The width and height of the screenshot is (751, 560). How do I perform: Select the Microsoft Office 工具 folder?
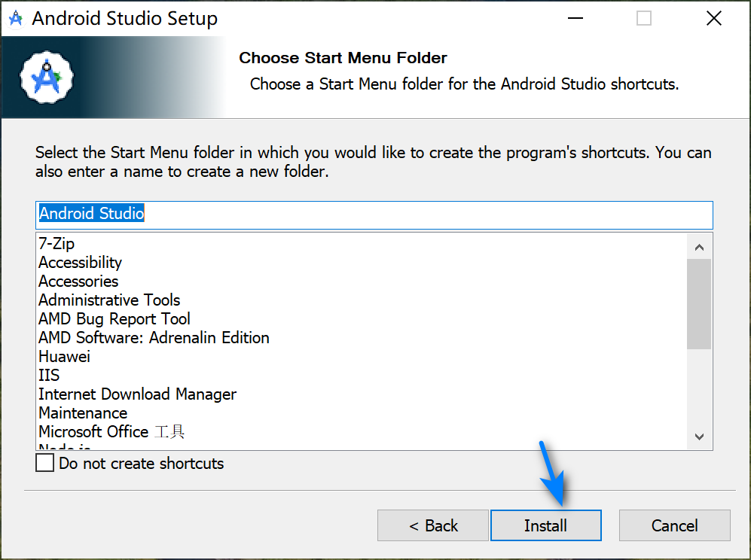tap(111, 432)
